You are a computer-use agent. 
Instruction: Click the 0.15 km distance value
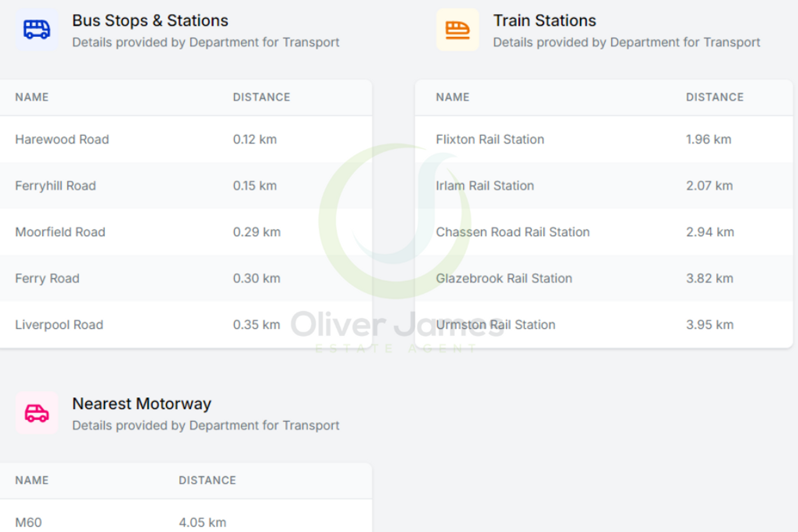255,186
